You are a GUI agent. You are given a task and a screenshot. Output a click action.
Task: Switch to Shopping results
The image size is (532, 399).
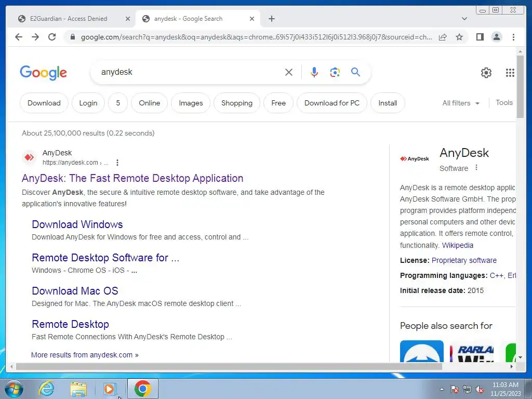[237, 103]
